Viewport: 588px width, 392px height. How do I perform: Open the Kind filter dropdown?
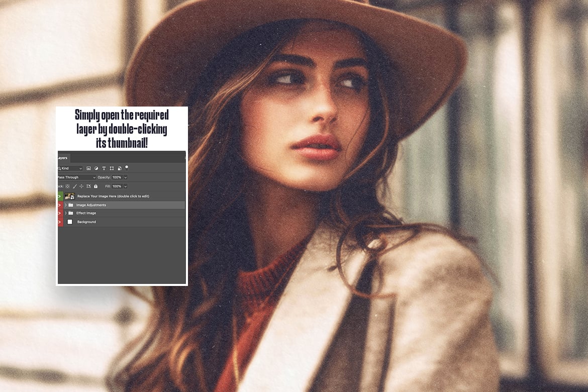(x=70, y=168)
